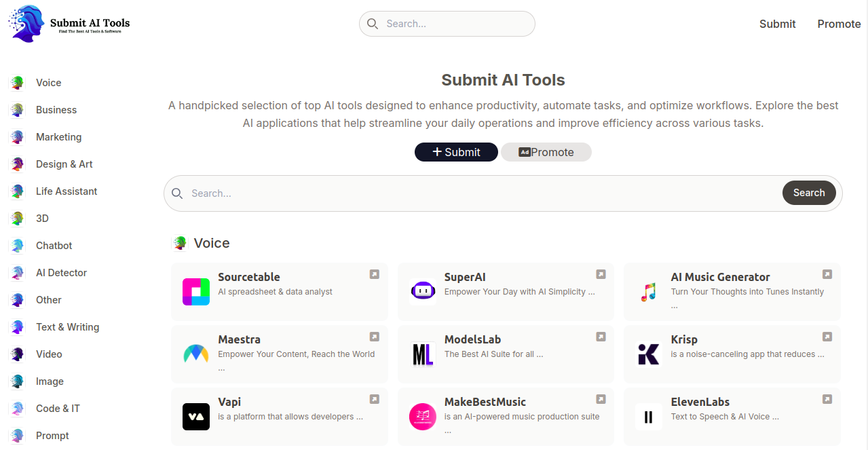Click the SuperAI robot icon
Screen dimensions: 868x450
click(423, 292)
